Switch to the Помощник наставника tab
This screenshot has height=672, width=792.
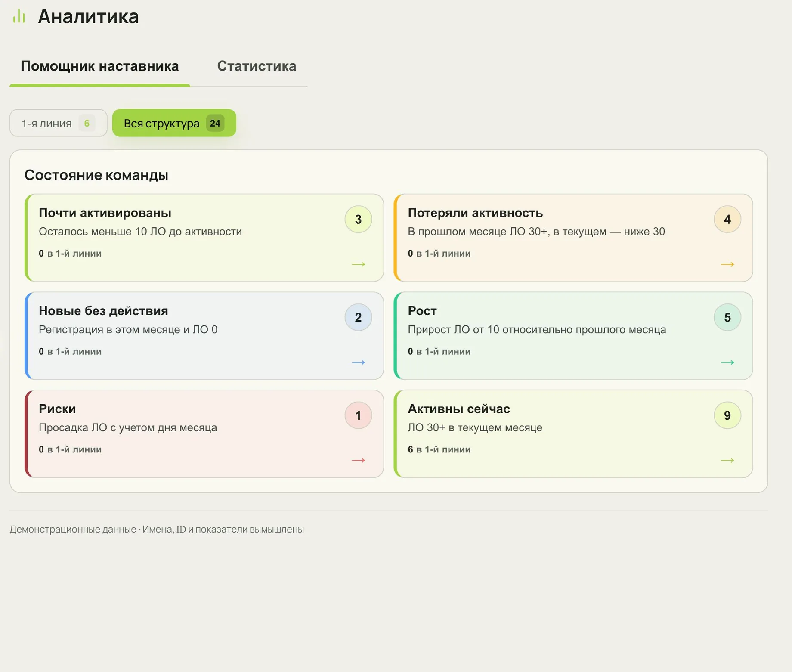(x=100, y=66)
